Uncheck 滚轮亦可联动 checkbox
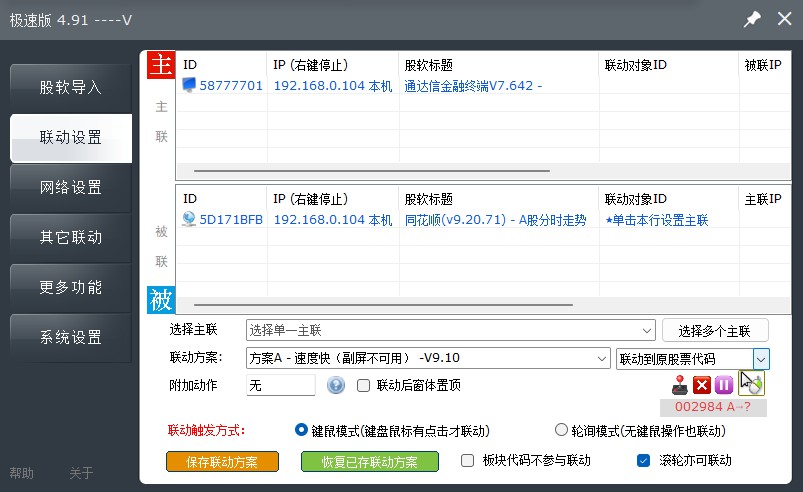The width and height of the screenshot is (803, 492). click(644, 461)
